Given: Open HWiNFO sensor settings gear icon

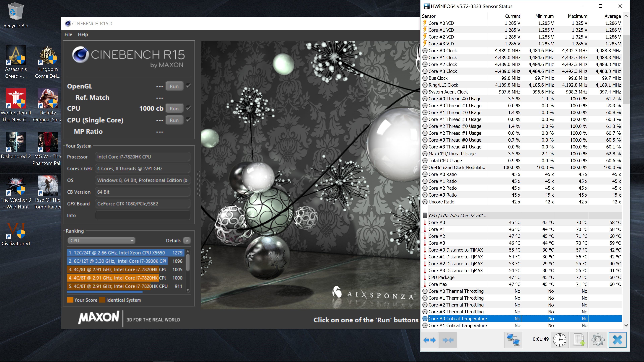Looking at the screenshot, I should (598, 340).
